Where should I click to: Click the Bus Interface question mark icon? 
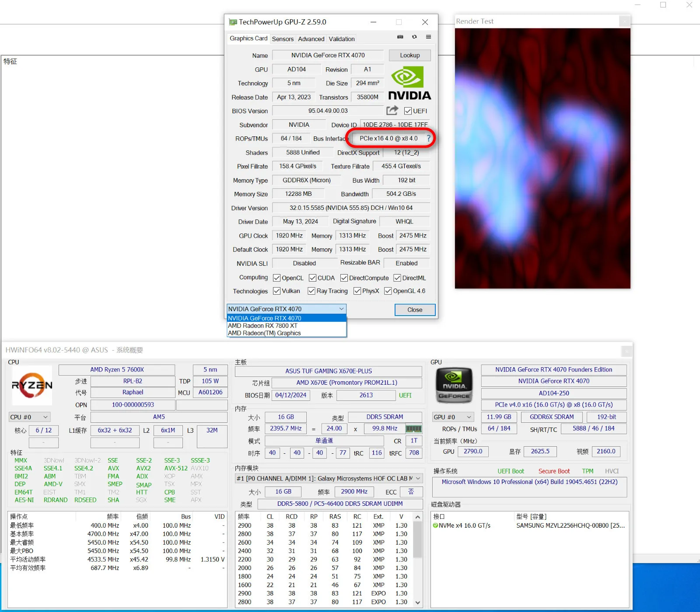pyautogui.click(x=428, y=139)
